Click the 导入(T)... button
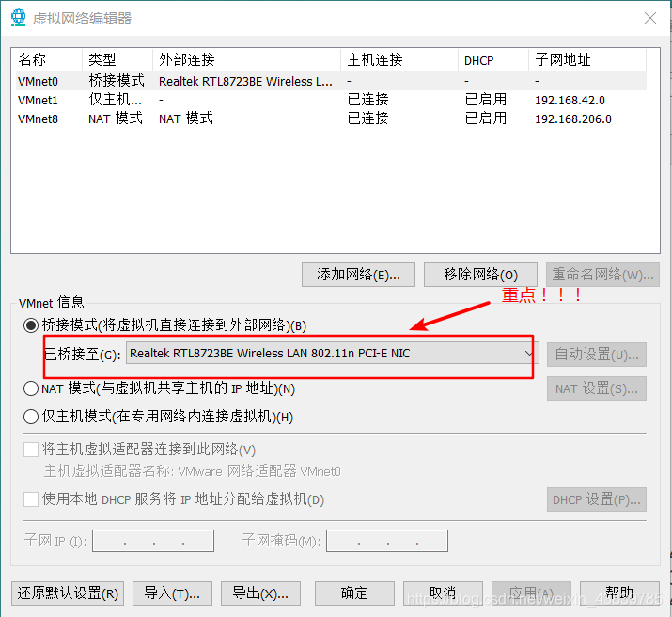This screenshot has width=672, height=617. (172, 593)
